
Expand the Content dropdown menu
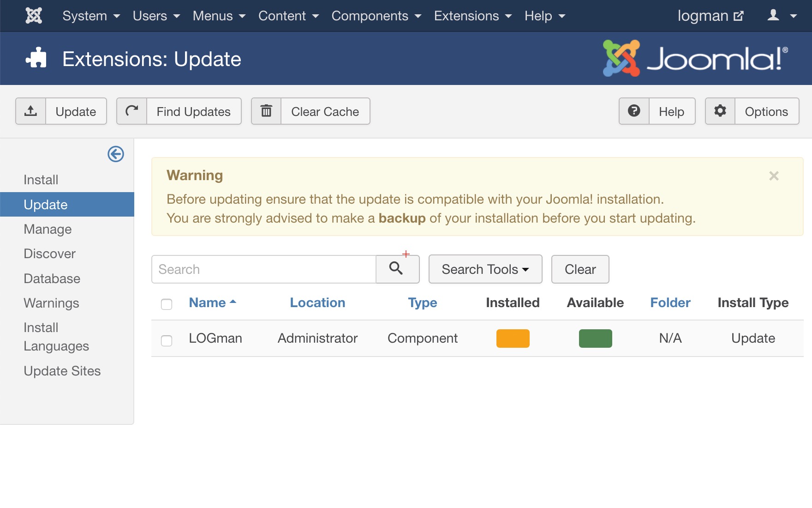(289, 16)
